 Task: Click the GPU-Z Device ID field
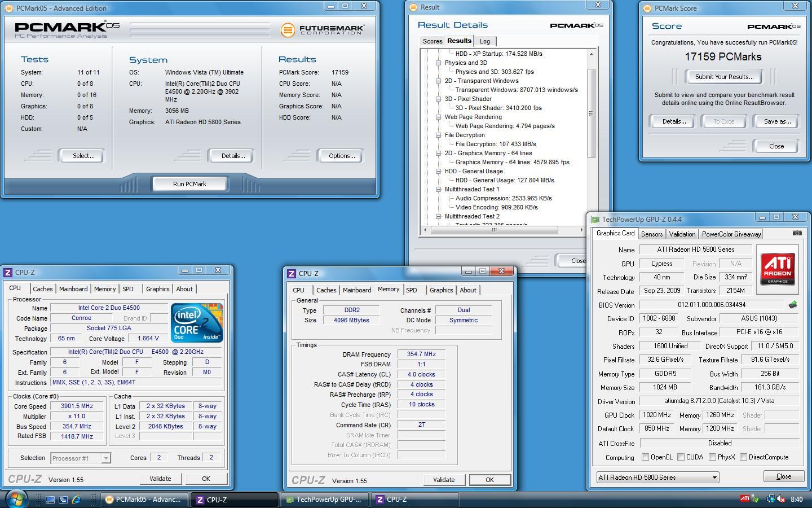click(x=659, y=319)
